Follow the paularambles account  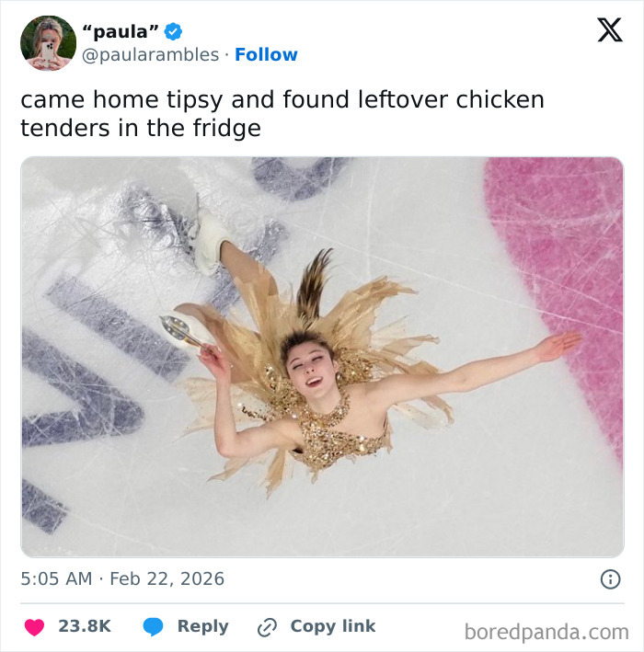pyautogui.click(x=266, y=55)
